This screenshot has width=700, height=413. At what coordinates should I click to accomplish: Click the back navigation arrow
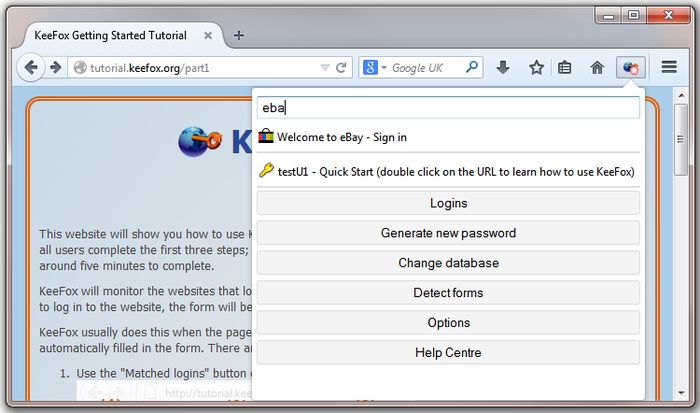coord(31,68)
